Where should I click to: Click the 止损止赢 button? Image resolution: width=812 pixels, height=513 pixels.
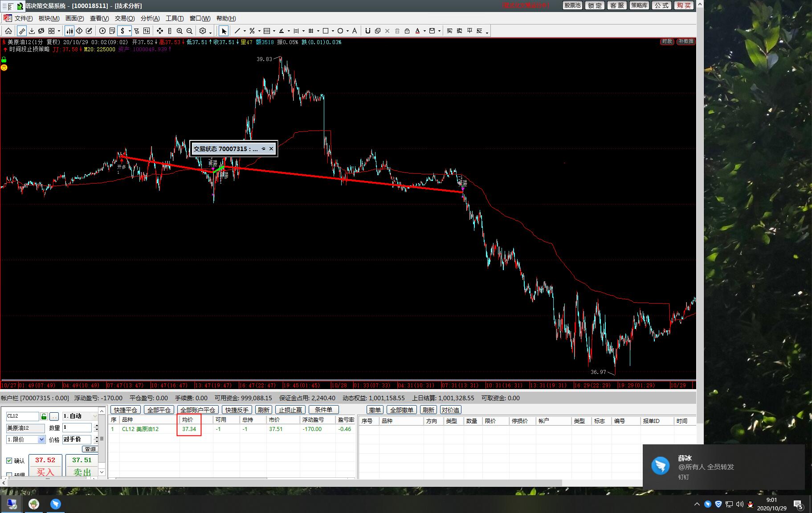point(290,410)
